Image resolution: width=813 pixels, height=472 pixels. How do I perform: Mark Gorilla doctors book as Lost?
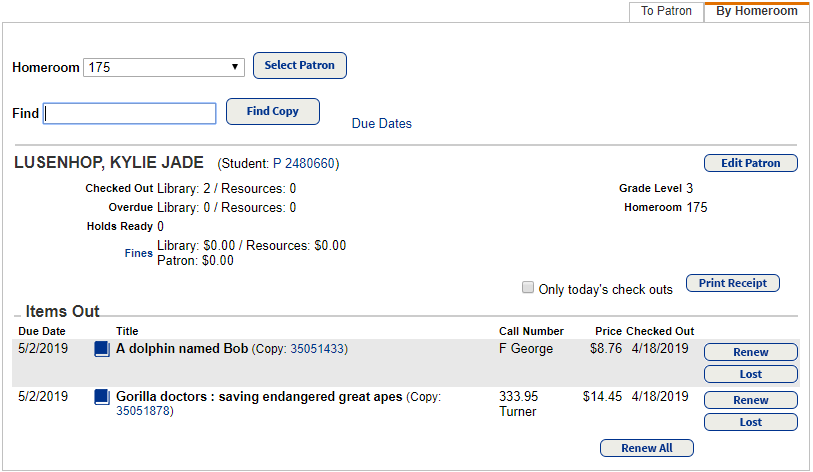point(750,422)
